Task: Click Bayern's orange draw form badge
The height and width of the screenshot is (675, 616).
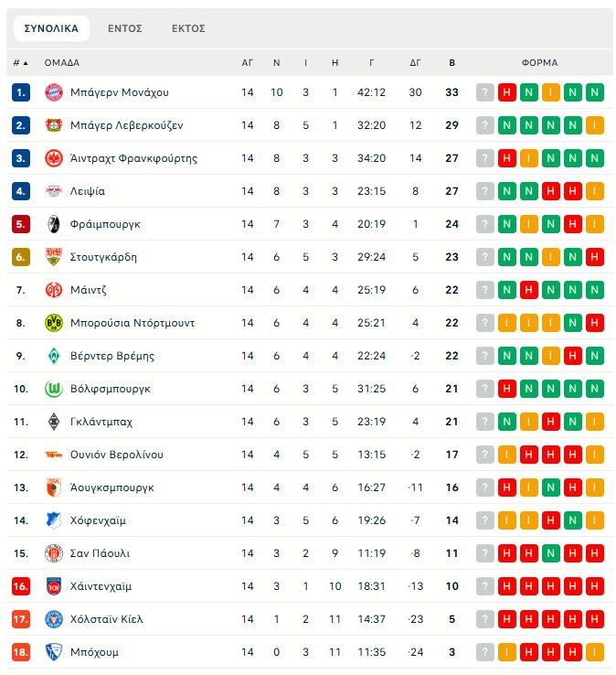Action: coord(550,92)
